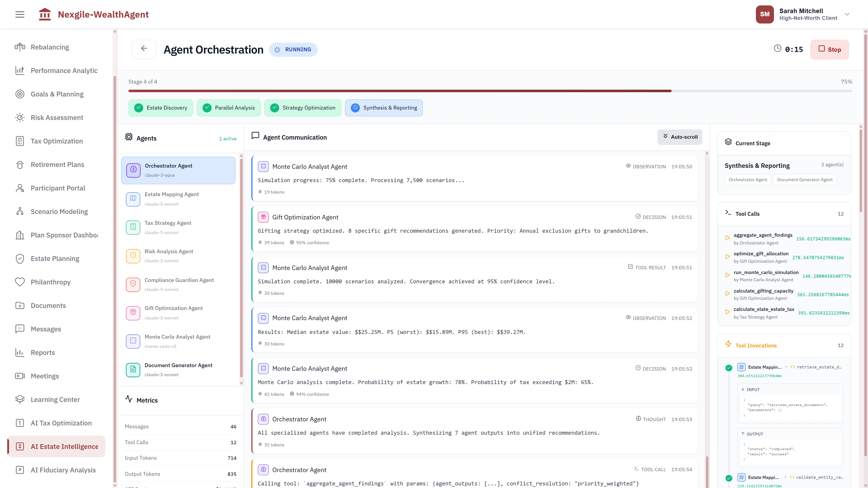Image resolution: width=868 pixels, height=488 pixels.
Task: Click the Nexgile-WealthAgent bank logo
Action: click(x=45, y=14)
